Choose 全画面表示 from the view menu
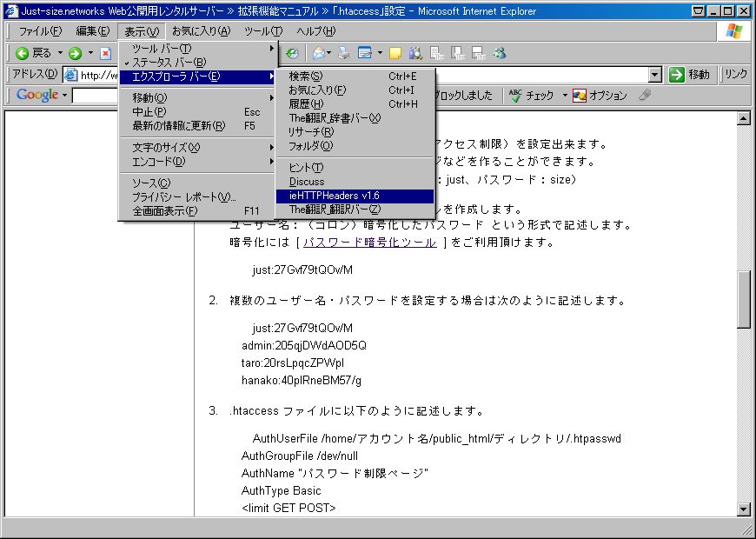This screenshot has height=539, width=756. [164, 210]
